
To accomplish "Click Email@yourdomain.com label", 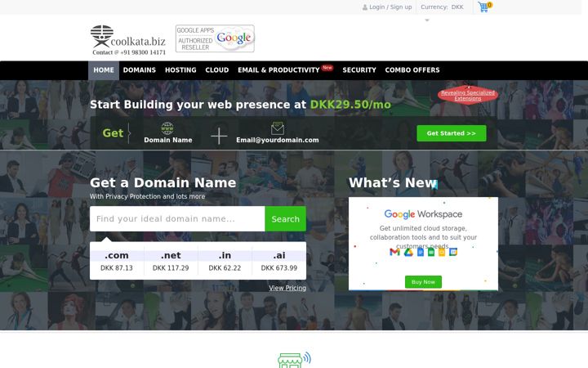I will pyautogui.click(x=278, y=140).
